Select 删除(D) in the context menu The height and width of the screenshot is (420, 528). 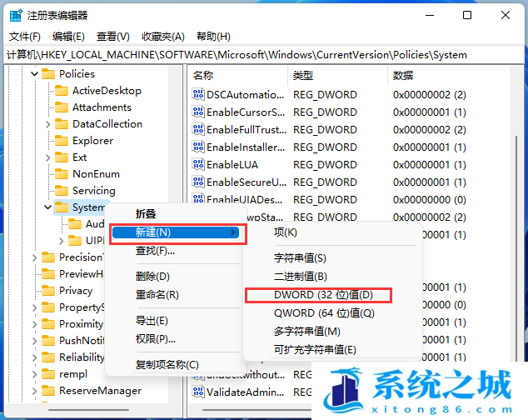pyautogui.click(x=153, y=277)
